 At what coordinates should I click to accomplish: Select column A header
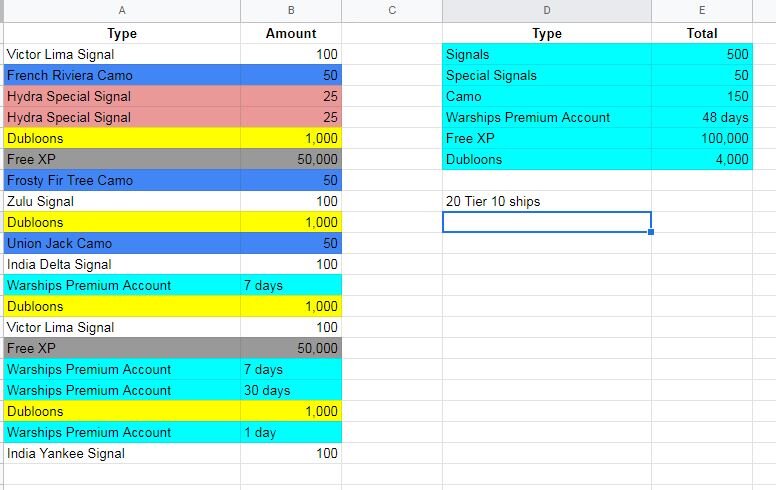[121, 10]
